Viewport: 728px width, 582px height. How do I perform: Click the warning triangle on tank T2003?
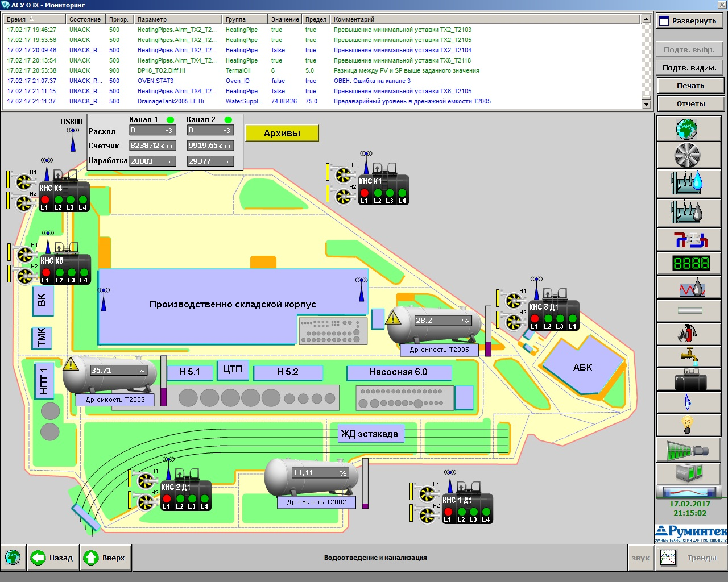coord(71,363)
